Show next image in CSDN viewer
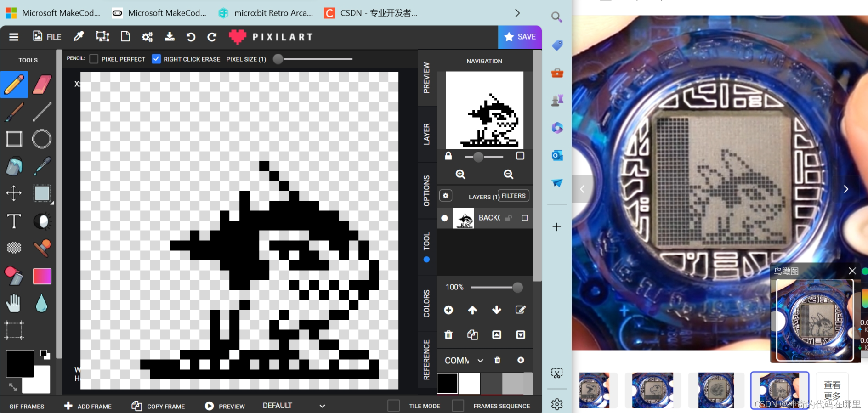 click(x=846, y=189)
